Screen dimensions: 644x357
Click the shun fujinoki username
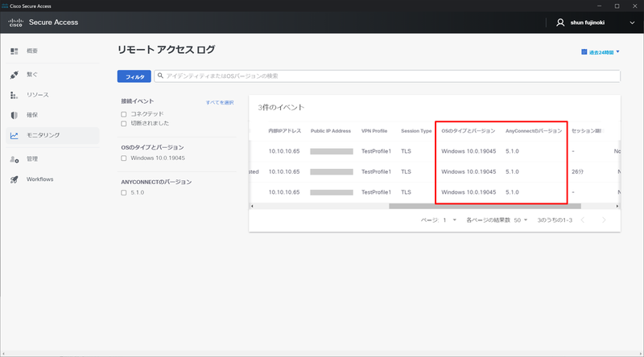[x=588, y=23]
